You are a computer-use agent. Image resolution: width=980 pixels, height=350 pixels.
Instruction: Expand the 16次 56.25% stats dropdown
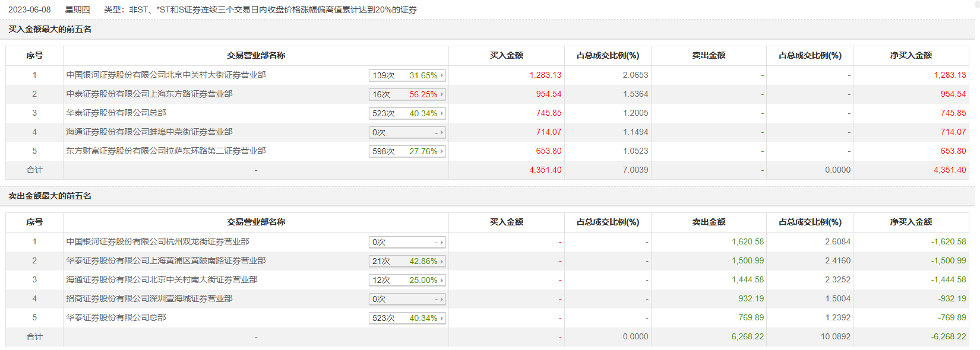[407, 94]
